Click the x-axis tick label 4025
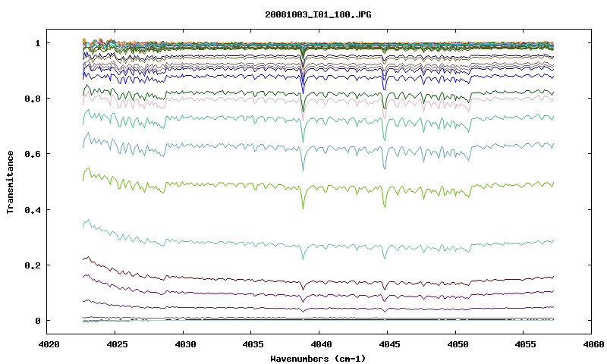The width and height of the screenshot is (607, 364). click(x=118, y=344)
